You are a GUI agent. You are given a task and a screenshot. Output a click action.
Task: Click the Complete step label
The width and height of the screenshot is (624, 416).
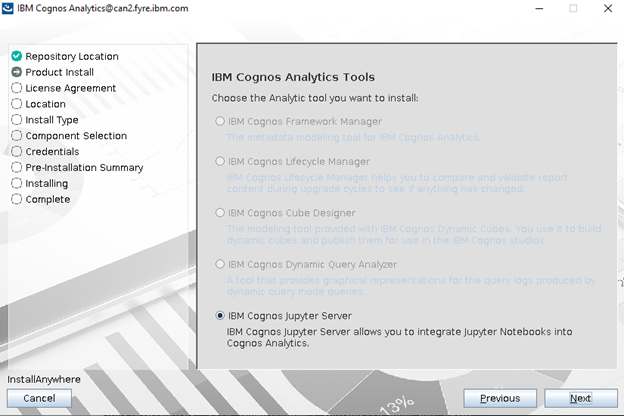[x=48, y=199]
